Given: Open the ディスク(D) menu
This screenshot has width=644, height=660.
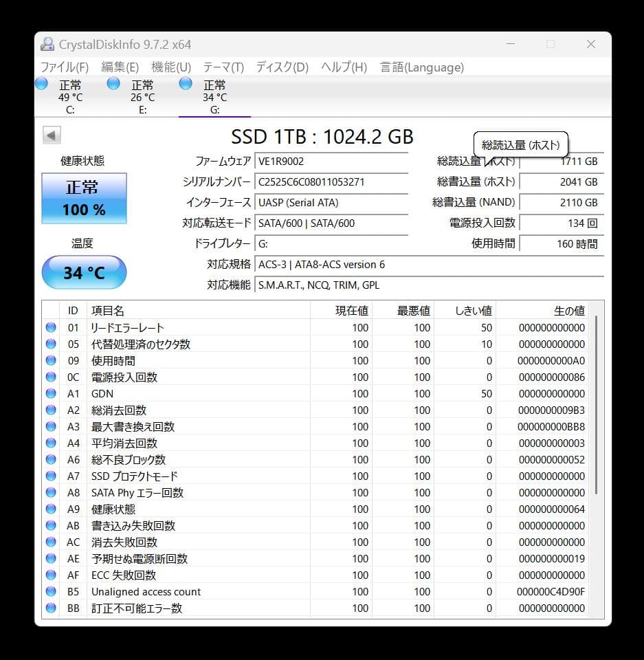Looking at the screenshot, I should 283,67.
